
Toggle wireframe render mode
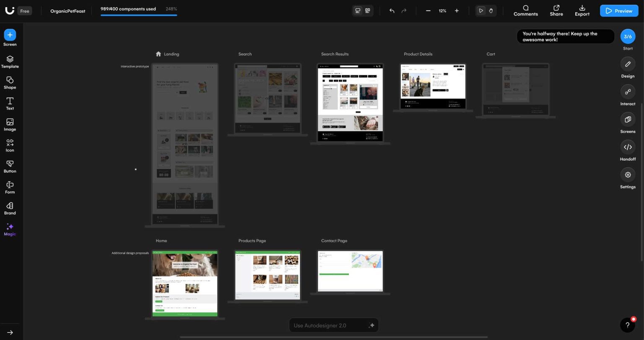click(x=368, y=10)
